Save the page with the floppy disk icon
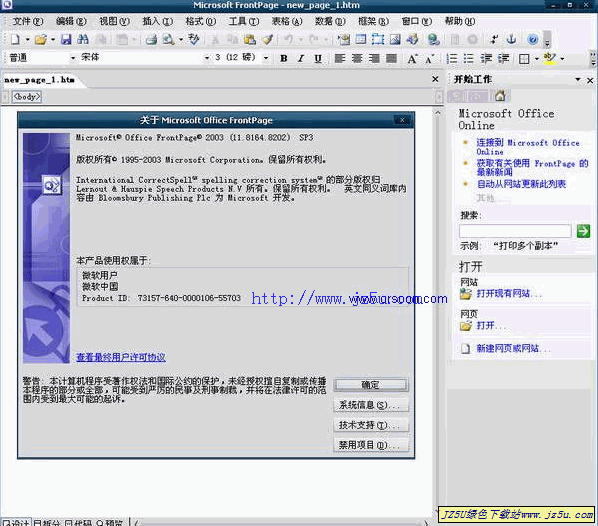Viewport: 598px width, 526px height. [x=66, y=39]
